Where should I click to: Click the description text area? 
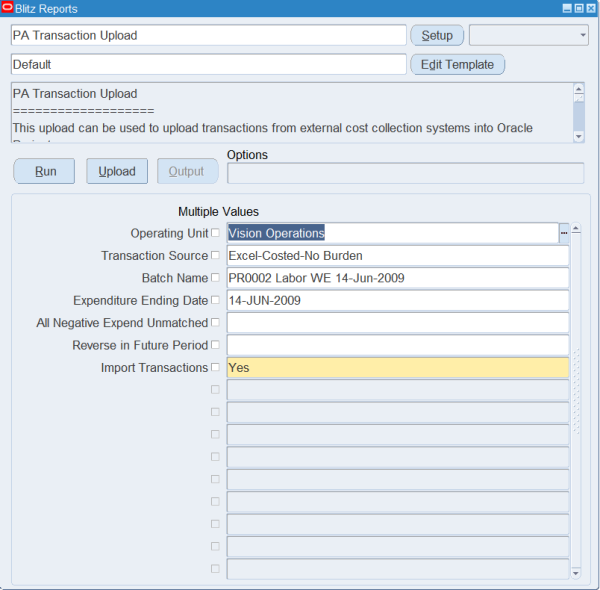coord(292,112)
